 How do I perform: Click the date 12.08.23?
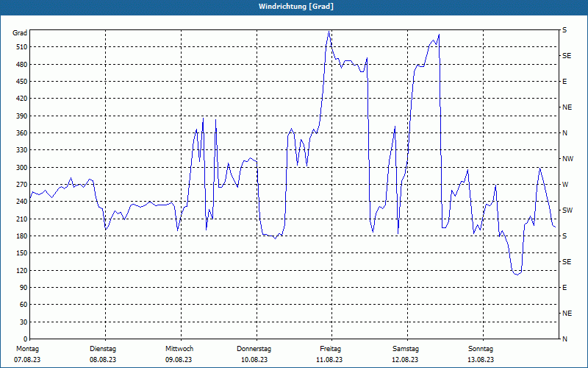pyautogui.click(x=405, y=360)
